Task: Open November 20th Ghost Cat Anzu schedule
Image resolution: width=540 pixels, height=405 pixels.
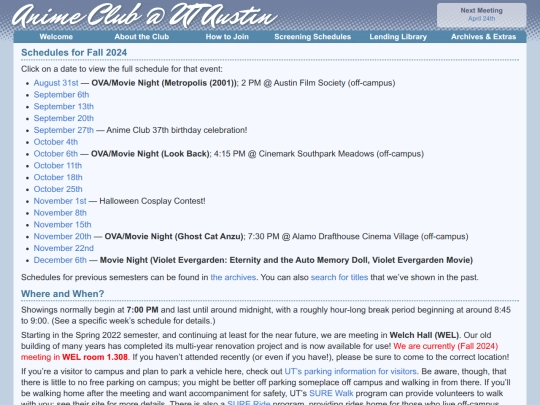Action: (x=62, y=237)
